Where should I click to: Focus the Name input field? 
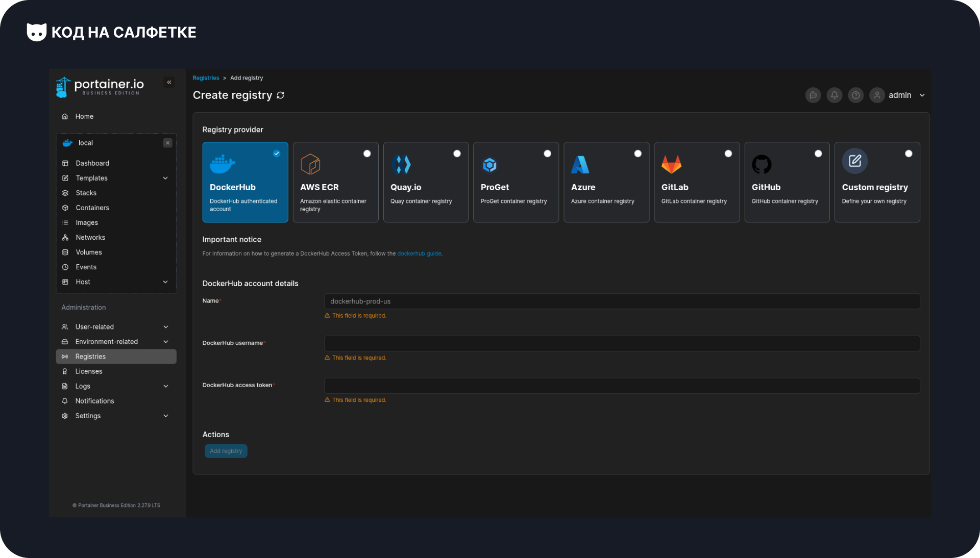click(x=622, y=301)
